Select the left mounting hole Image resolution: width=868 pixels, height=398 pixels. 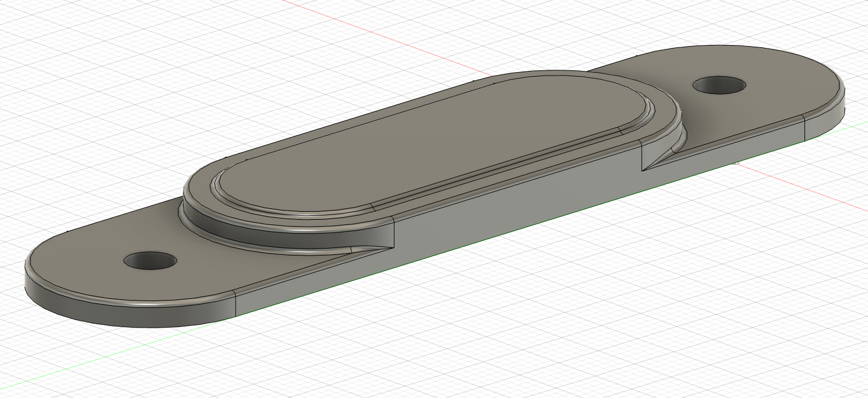tap(150, 261)
